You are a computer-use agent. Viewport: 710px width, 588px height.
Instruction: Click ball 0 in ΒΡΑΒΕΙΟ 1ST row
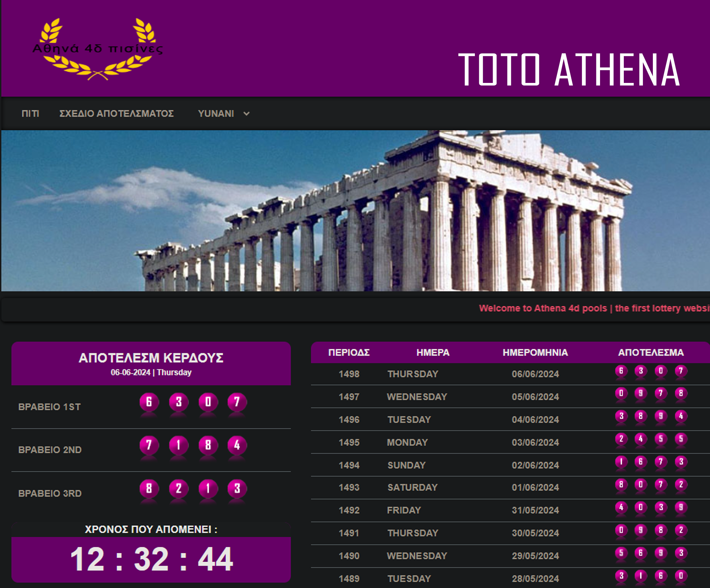[x=208, y=402]
